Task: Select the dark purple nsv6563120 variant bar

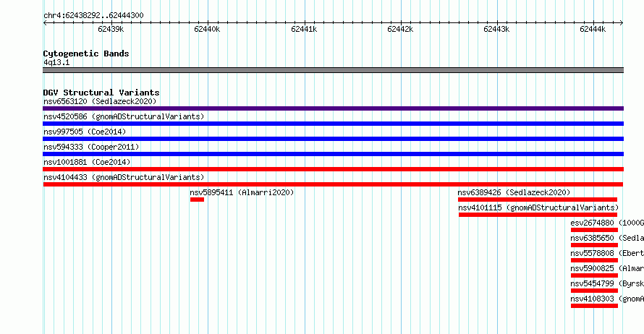Action: click(333, 108)
